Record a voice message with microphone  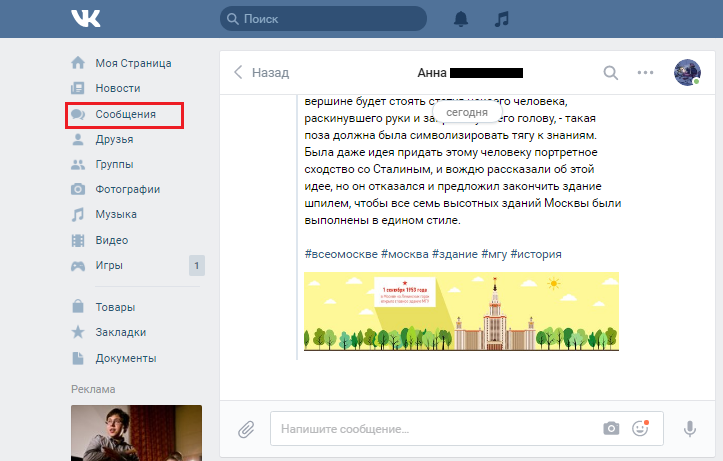(689, 429)
